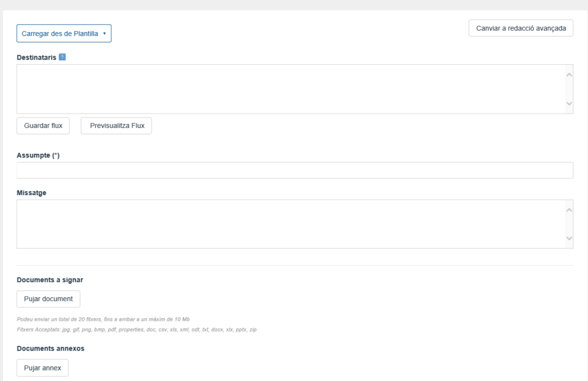588x381 pixels.
Task: Click the Missatge scrollbar track
Action: pyautogui.click(x=569, y=224)
